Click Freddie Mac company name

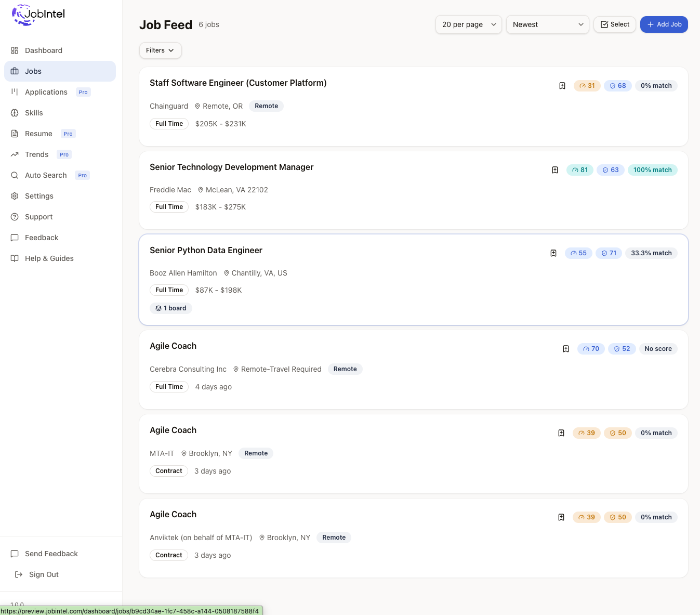pyautogui.click(x=170, y=190)
